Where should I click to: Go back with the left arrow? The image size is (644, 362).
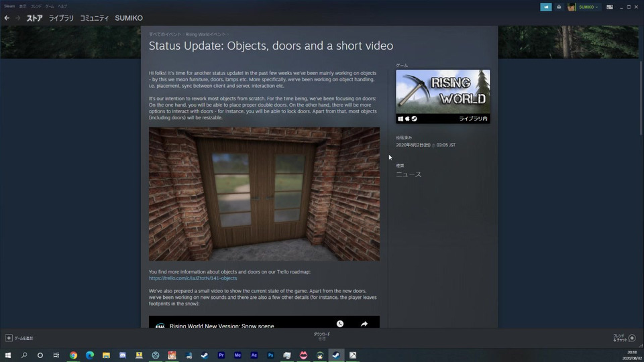click(x=7, y=18)
